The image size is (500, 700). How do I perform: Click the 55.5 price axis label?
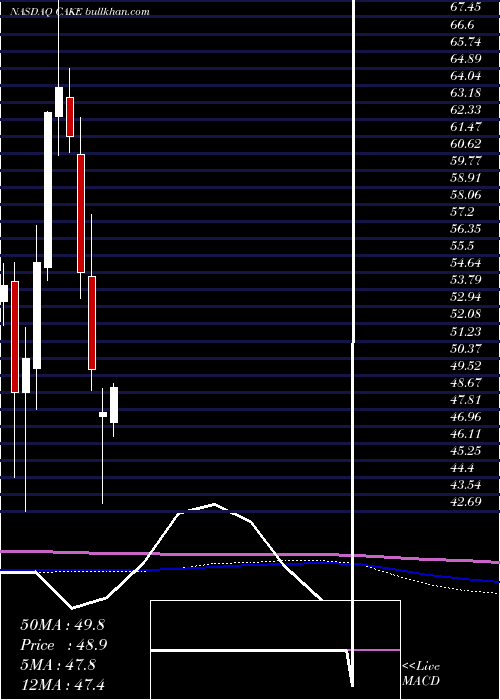[462, 245]
